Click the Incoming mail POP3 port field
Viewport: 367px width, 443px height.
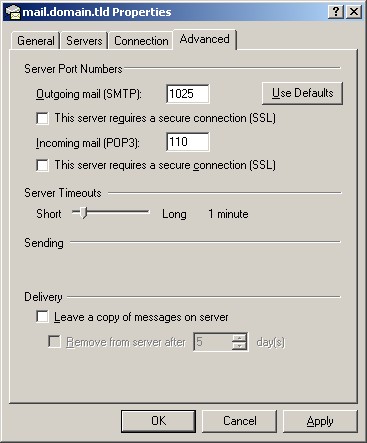(188, 142)
